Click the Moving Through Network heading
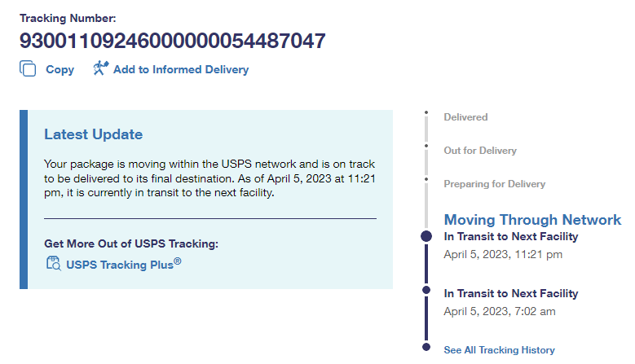The width and height of the screenshot is (635, 364). (x=532, y=220)
